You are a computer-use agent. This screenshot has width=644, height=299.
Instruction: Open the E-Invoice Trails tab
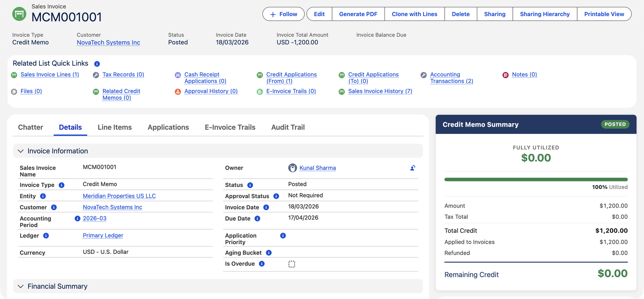(x=230, y=127)
